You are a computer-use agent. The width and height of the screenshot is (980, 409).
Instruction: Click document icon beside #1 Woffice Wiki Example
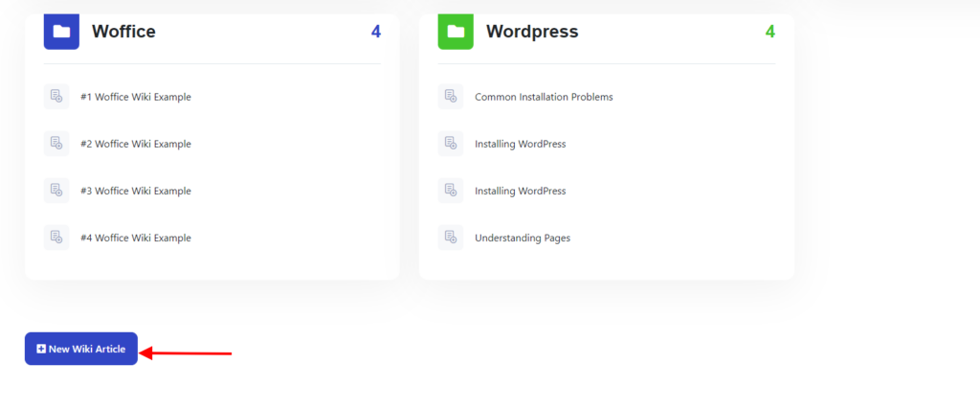pyautogui.click(x=56, y=97)
